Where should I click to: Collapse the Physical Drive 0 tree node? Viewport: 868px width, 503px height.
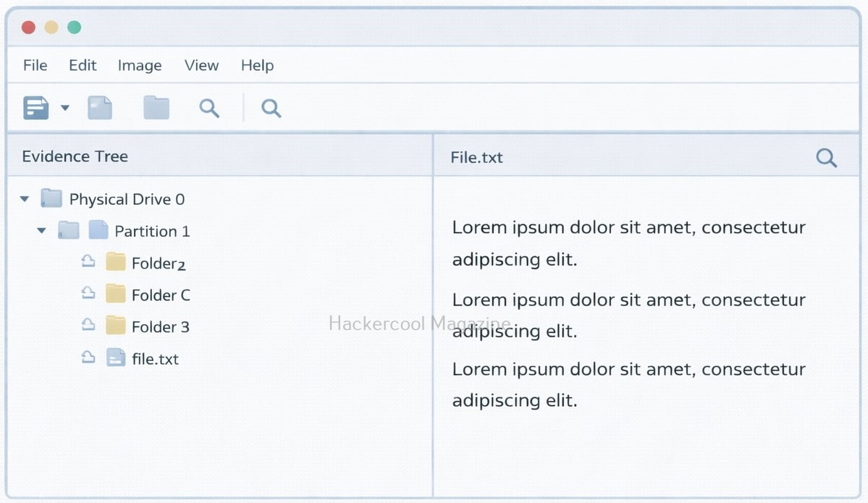(25, 198)
